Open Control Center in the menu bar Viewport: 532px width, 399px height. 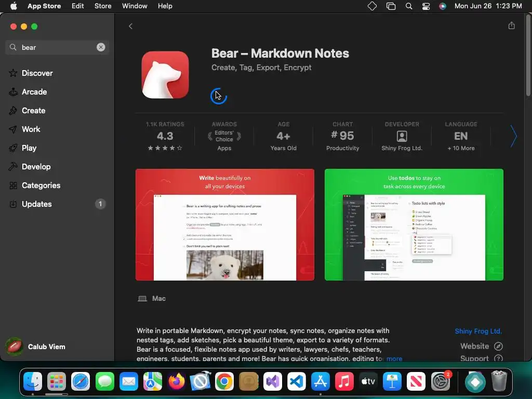tap(426, 6)
